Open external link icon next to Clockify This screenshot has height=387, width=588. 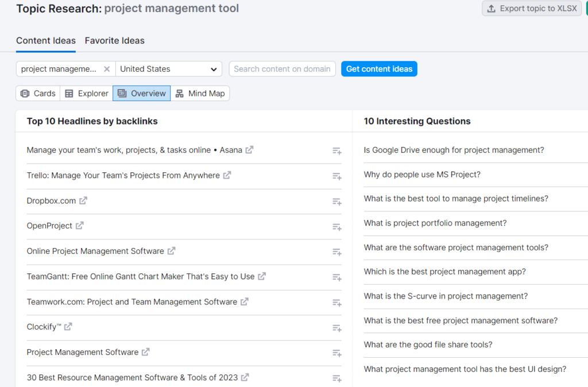pyautogui.click(x=68, y=327)
